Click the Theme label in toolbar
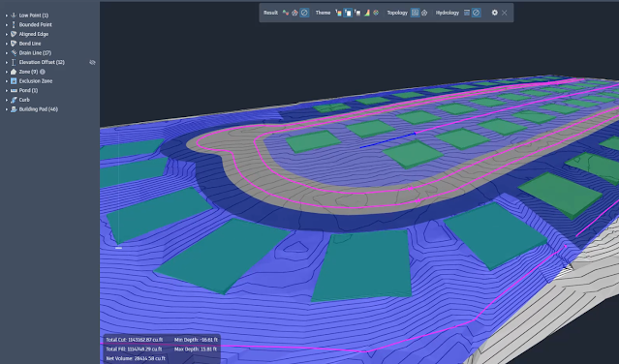The image size is (619, 364). (x=323, y=13)
